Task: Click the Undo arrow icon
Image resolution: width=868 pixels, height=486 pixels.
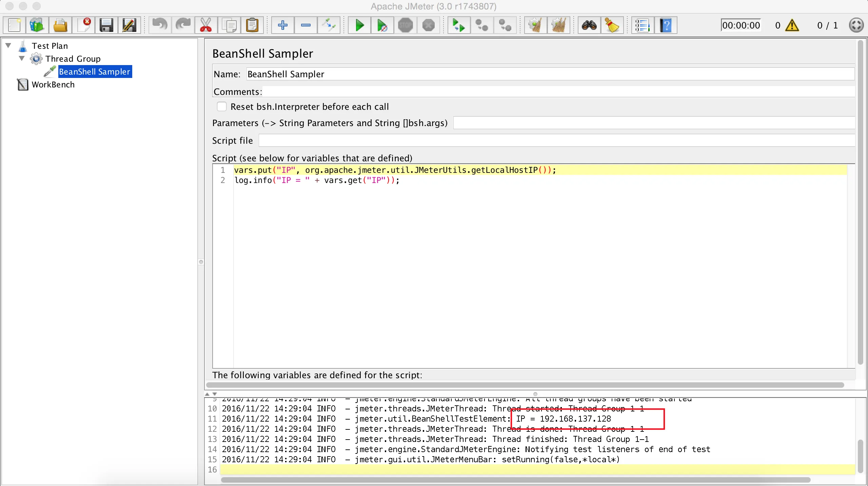Action: tap(160, 25)
